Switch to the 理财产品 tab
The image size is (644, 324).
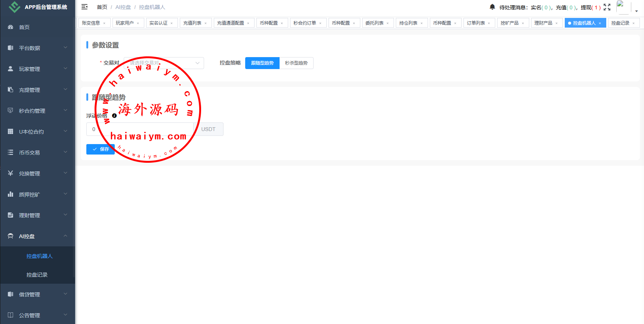coord(543,23)
